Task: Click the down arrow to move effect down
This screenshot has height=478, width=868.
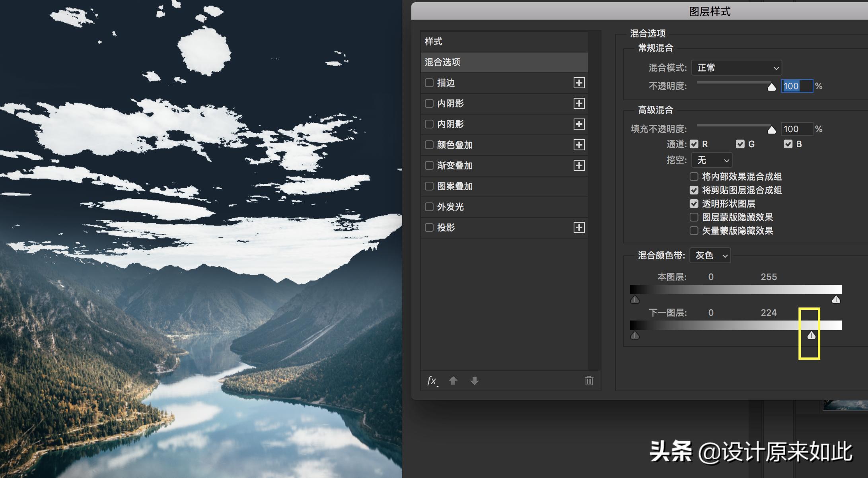Action: 475,381
